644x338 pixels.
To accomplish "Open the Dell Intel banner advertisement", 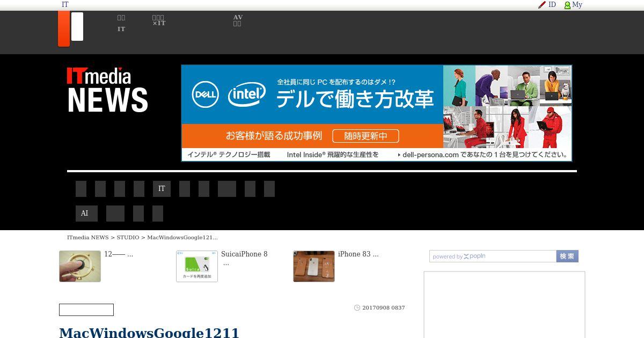I will pos(377,113).
